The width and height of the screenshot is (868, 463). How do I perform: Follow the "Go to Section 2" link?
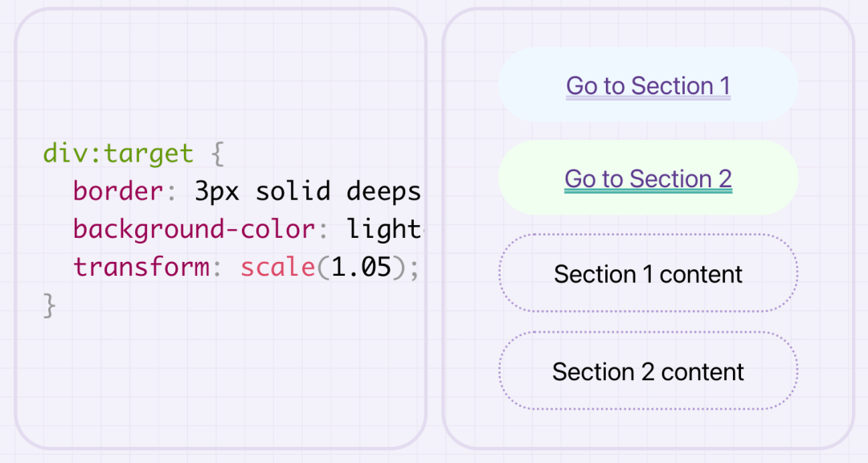(x=648, y=178)
